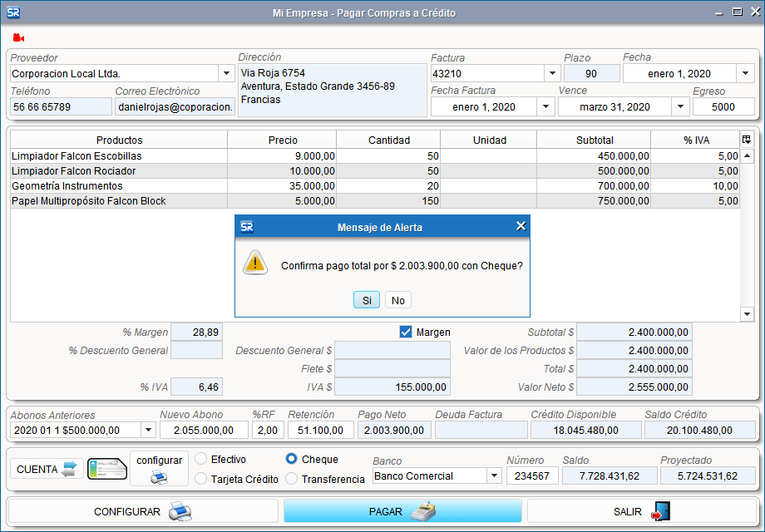The image size is (765, 532).
Task: Click the Unidad column header
Action: pyautogui.click(x=489, y=140)
